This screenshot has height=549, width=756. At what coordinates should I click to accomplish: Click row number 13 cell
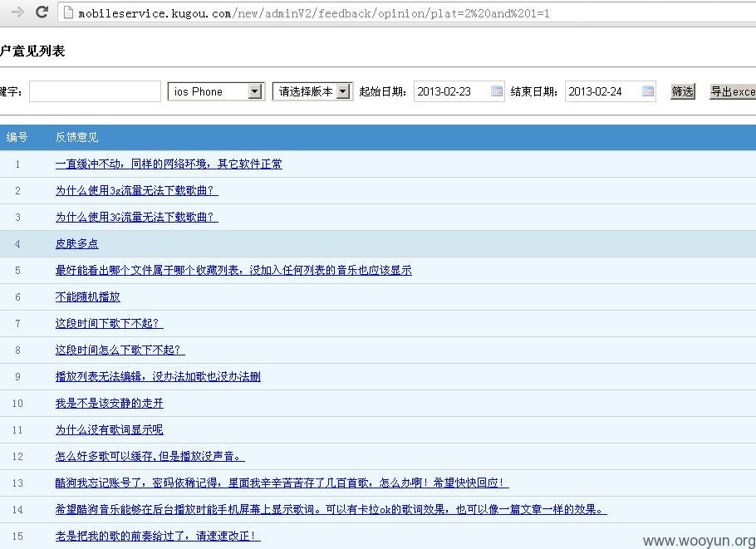click(17, 483)
